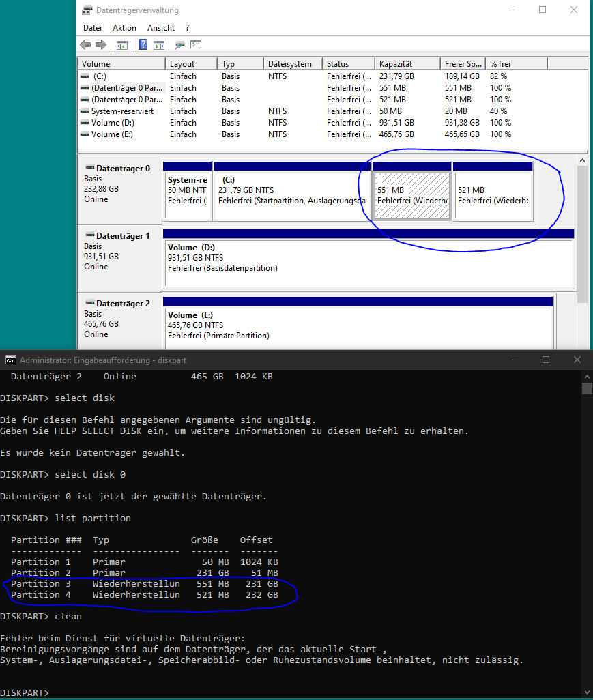
Task: Sort by the Typ column header
Action: (x=240, y=64)
